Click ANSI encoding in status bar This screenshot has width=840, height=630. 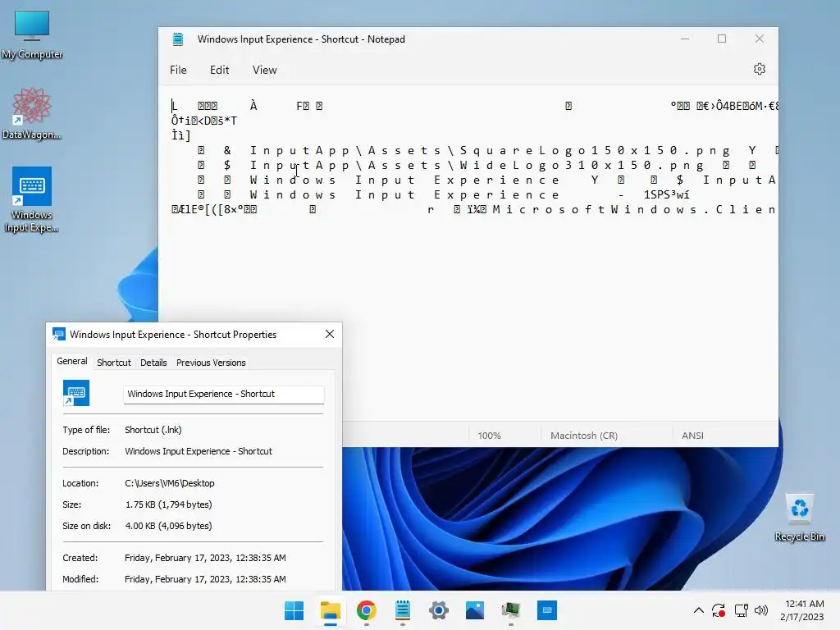(x=692, y=436)
